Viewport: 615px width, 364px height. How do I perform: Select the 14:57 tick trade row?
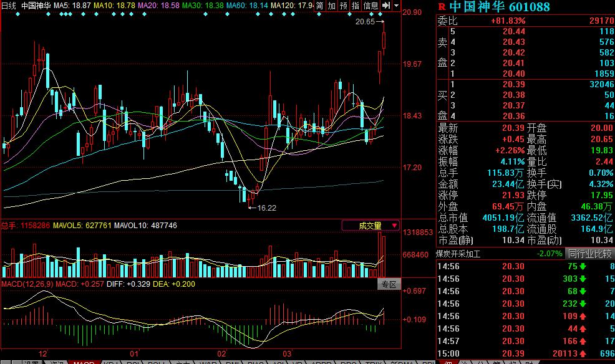tap(526, 342)
